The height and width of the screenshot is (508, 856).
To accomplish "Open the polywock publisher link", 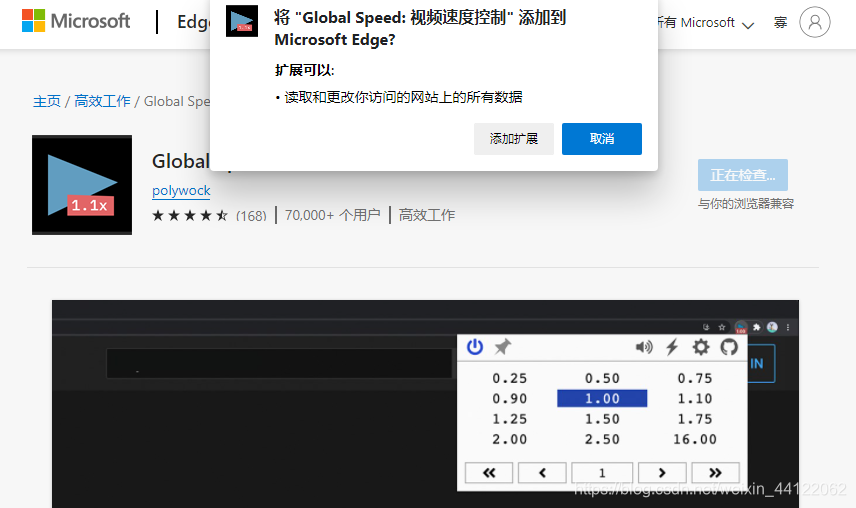I will 181,190.
